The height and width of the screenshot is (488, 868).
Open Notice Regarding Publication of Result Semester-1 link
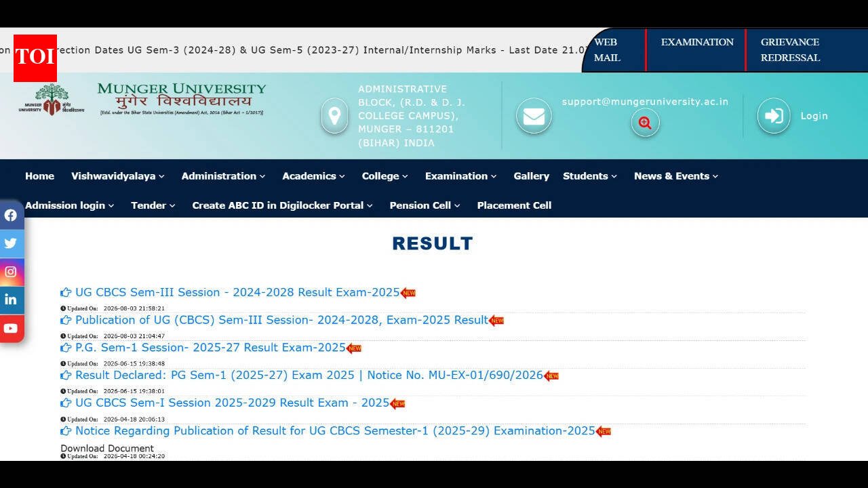point(335,431)
